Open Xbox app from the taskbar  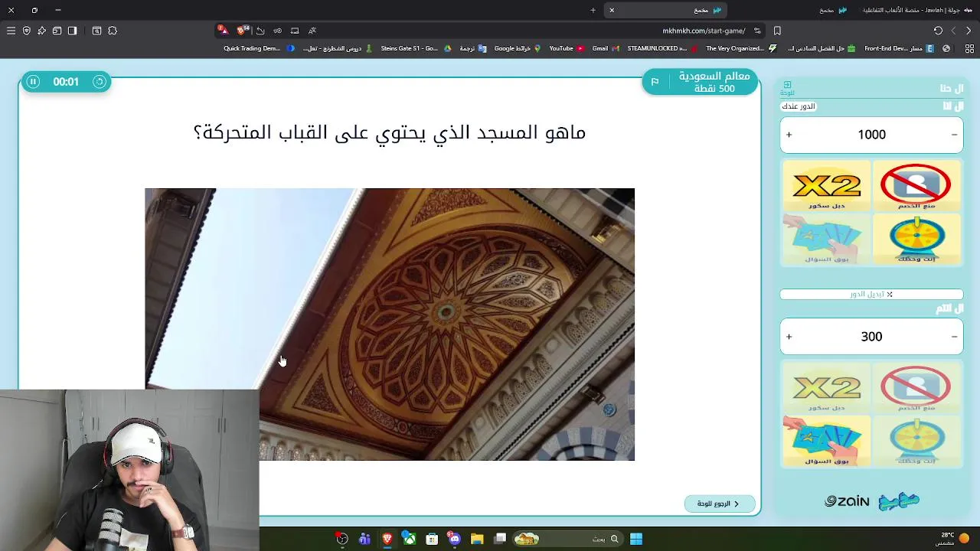410,539
